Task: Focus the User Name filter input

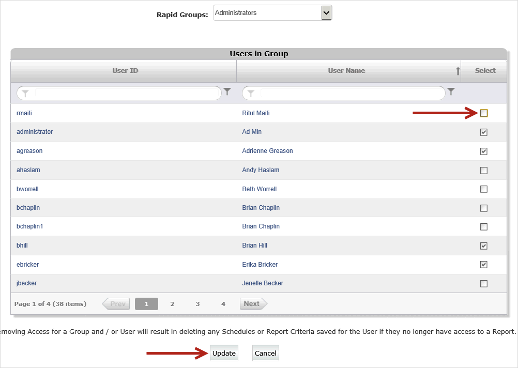Action: (344, 93)
